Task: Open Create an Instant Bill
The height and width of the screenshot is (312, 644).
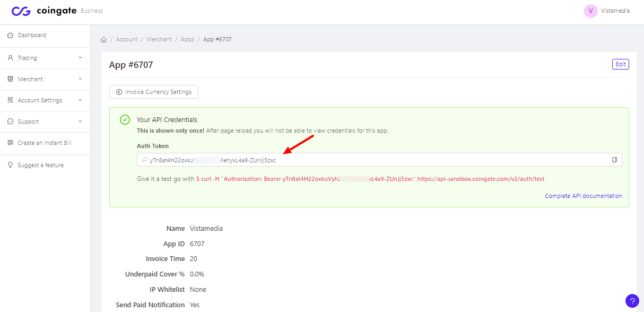Action: point(45,143)
